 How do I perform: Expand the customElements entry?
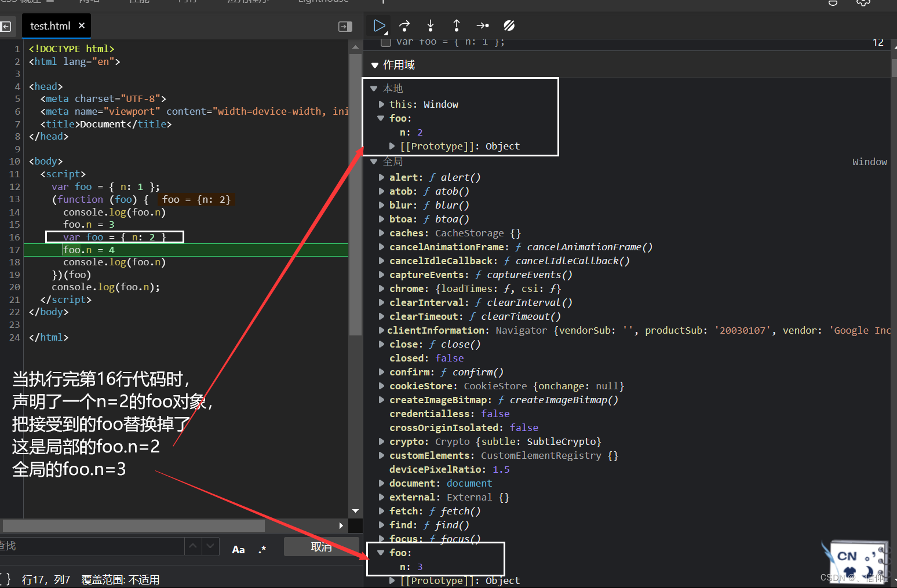pyautogui.click(x=381, y=455)
